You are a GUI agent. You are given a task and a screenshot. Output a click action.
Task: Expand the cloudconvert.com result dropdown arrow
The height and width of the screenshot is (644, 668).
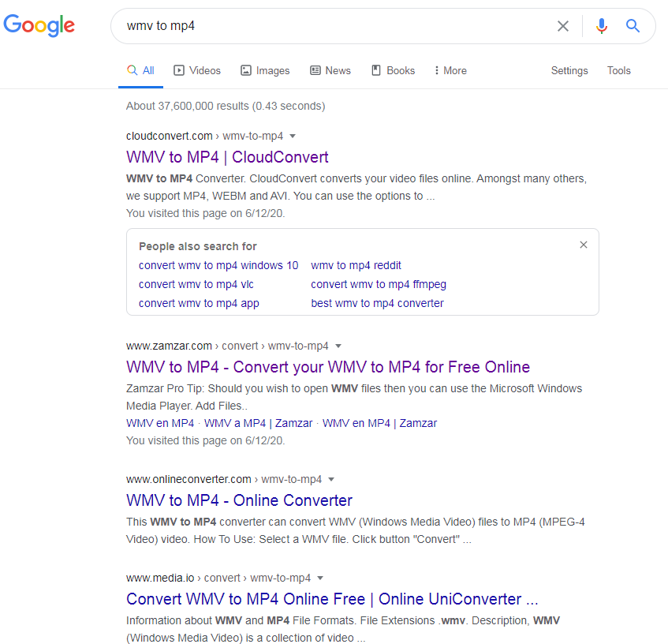point(293,137)
